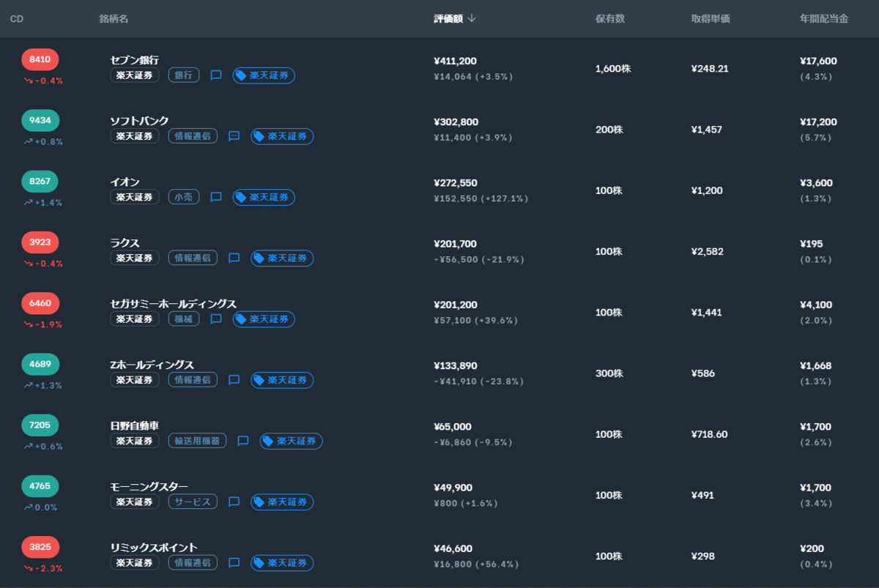Click the 情報通信 sector tag for リミックスポイント
This screenshot has height=588, width=879.
click(x=193, y=562)
